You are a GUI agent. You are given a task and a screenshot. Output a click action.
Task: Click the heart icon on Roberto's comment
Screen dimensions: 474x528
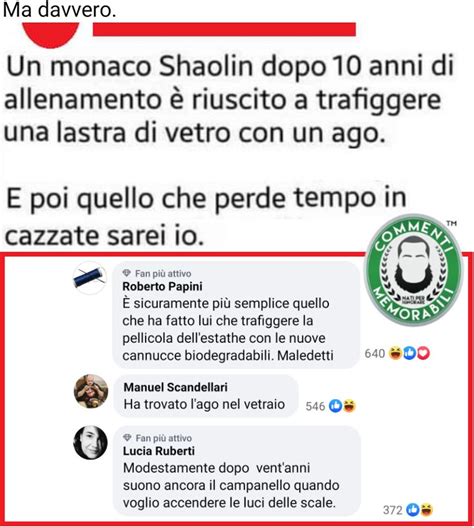click(x=423, y=353)
